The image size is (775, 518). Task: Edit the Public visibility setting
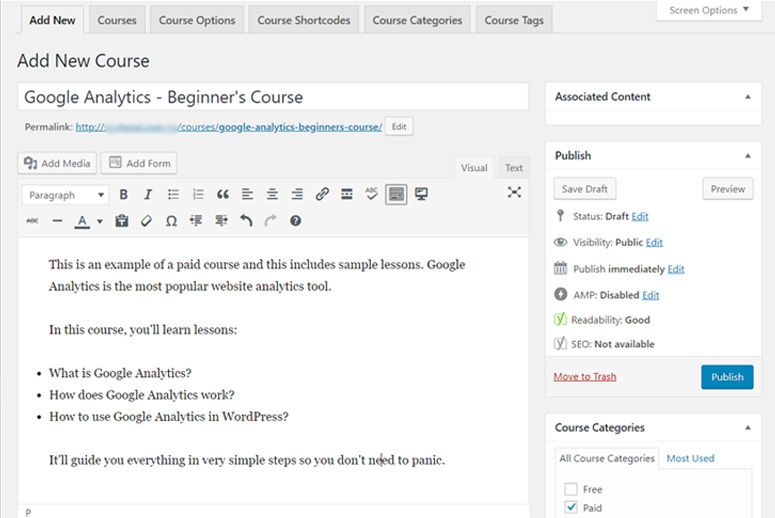(x=654, y=243)
